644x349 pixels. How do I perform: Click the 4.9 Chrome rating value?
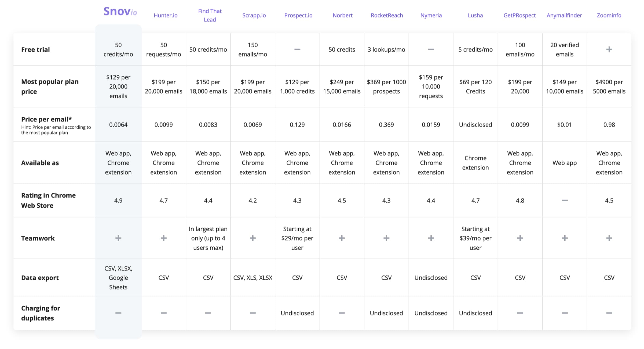pyautogui.click(x=118, y=200)
